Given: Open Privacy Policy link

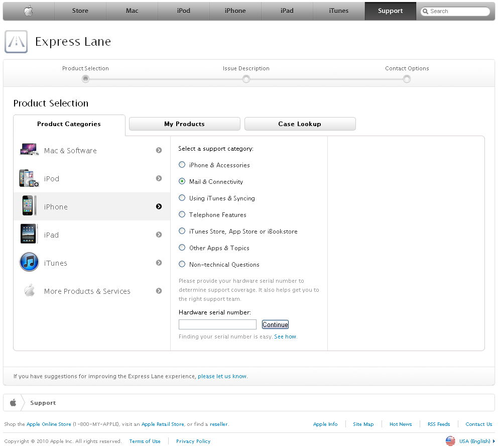Looking at the screenshot, I should pos(193,441).
